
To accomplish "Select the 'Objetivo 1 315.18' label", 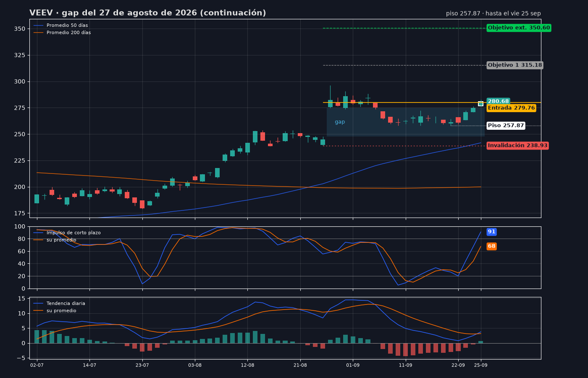I will (x=515, y=65).
